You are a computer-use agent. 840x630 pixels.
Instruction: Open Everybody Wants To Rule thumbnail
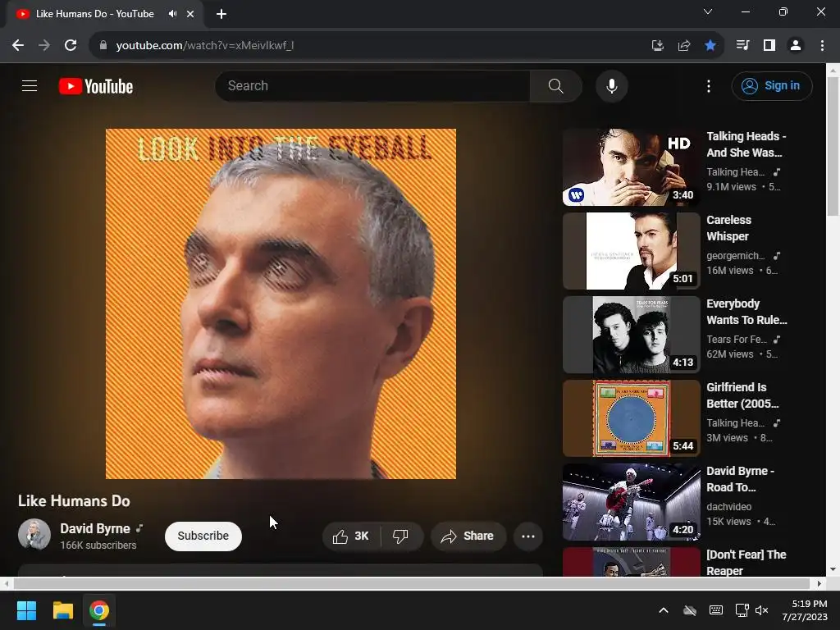click(x=631, y=335)
